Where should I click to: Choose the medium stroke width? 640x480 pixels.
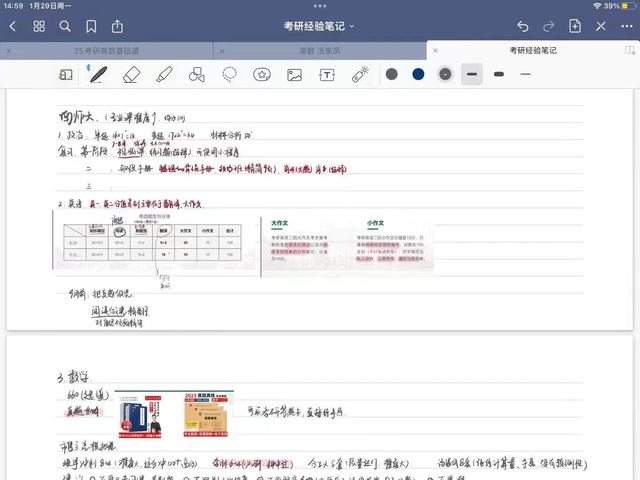point(498,74)
